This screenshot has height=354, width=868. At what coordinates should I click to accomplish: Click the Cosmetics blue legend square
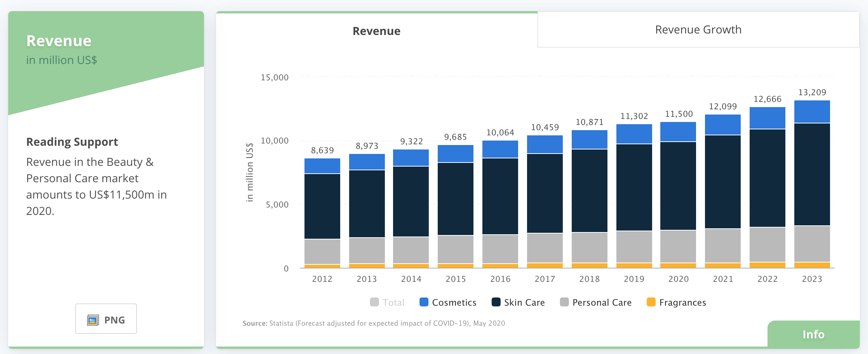424,302
